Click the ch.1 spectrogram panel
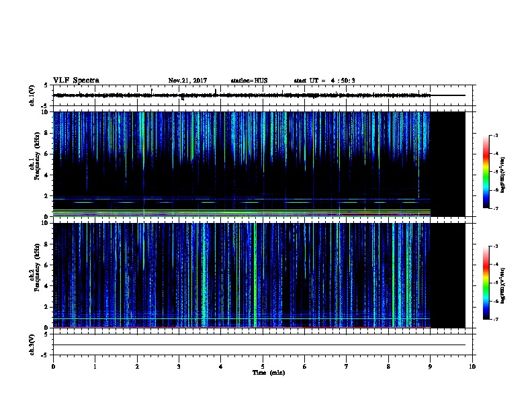The height and width of the screenshot is (411, 532). click(x=259, y=164)
